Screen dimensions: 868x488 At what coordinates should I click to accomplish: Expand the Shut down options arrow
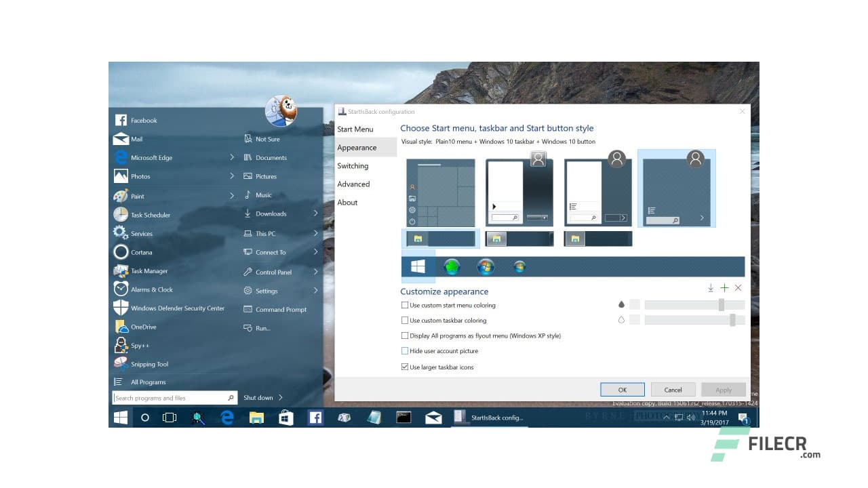click(281, 398)
